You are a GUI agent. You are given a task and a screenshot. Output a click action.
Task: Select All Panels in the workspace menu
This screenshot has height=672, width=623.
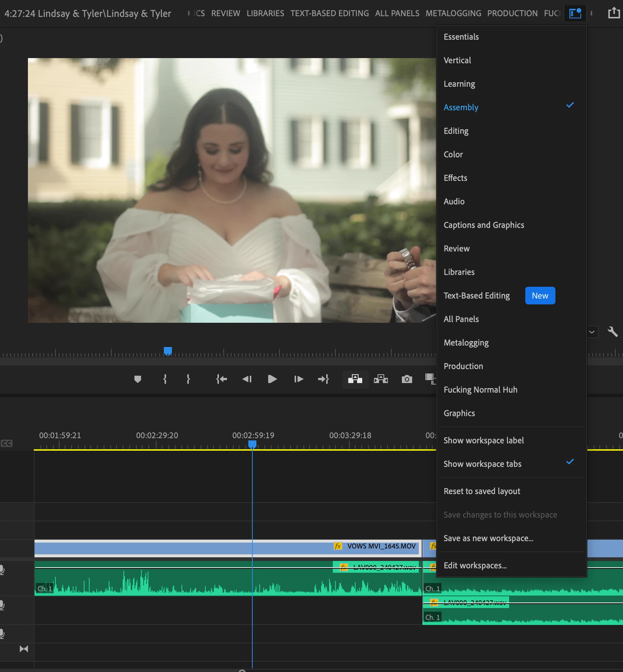(511, 319)
